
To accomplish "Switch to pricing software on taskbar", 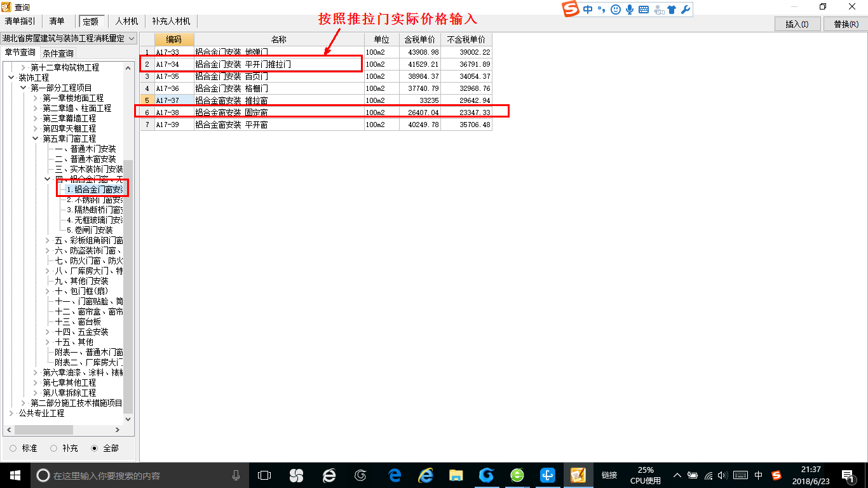I will point(578,475).
